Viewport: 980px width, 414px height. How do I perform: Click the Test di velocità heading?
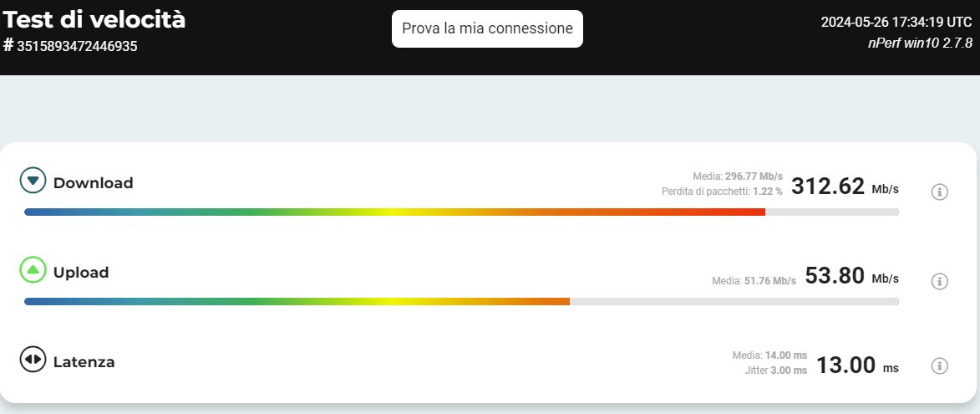pos(94,19)
